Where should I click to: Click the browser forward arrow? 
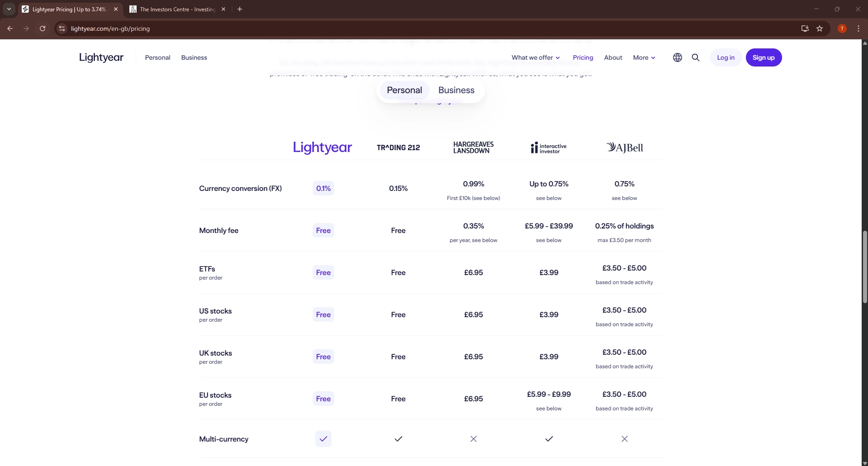tap(26, 29)
